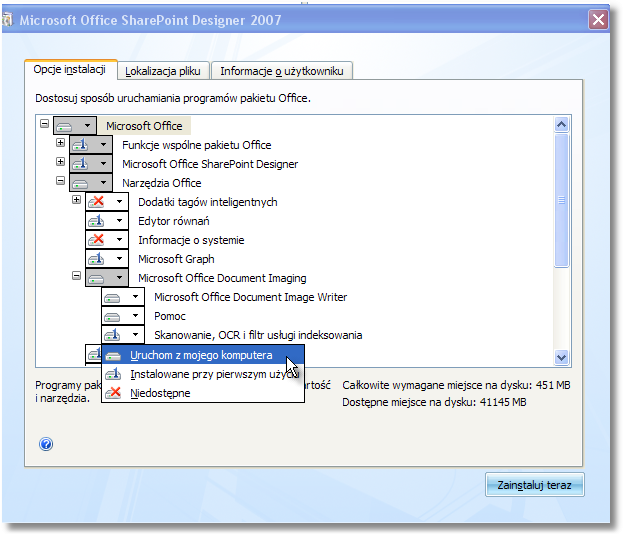Click the drive icon beside Microsoft Office
This screenshot has height=537, width=624.
coord(64,127)
